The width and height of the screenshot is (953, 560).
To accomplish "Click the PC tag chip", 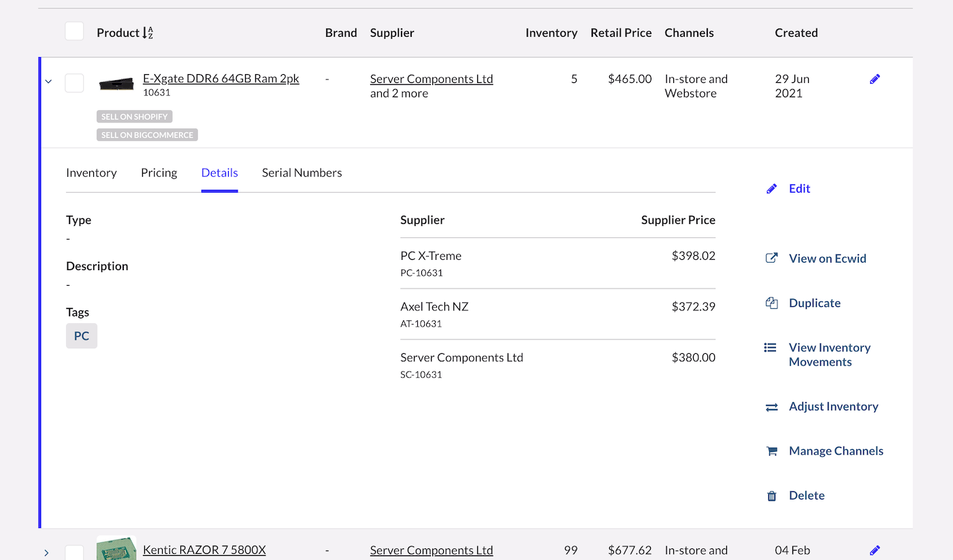I will coord(82,336).
